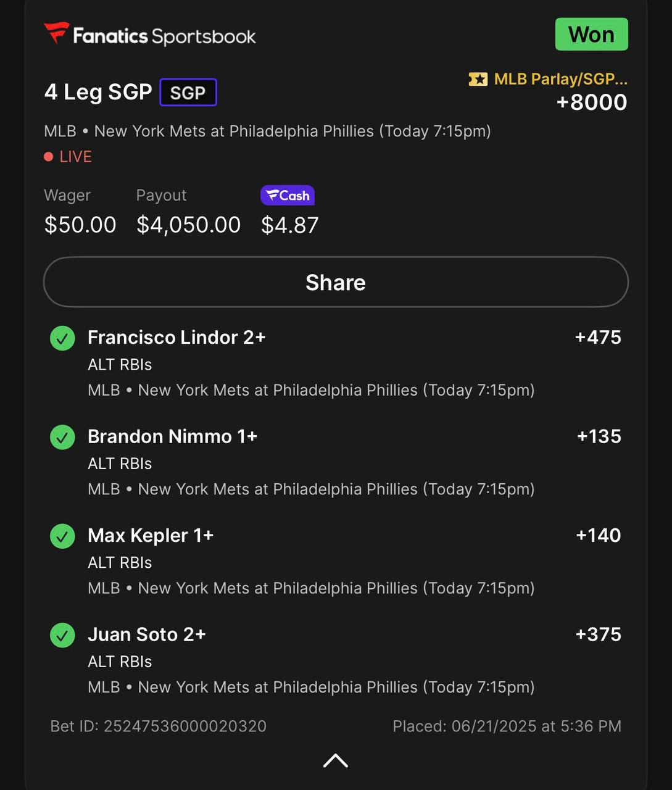The image size is (672, 790).
Task: Click the Mets at Phillies game header
Action: tap(267, 131)
